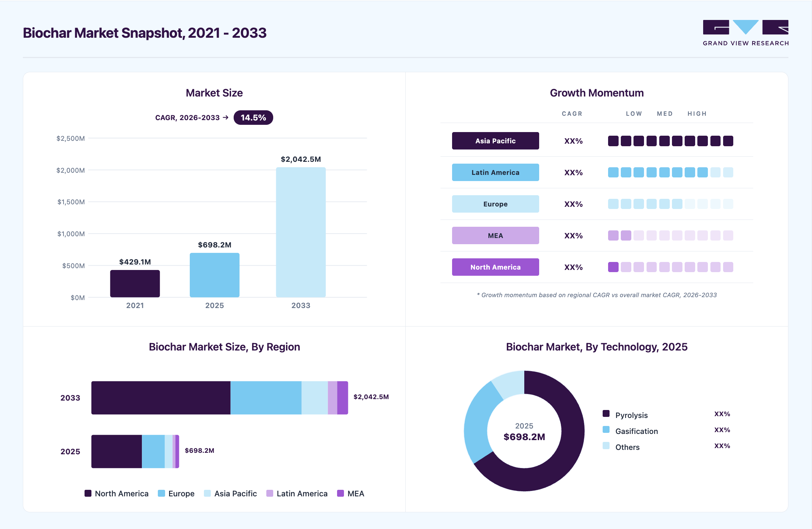Click the Europe region label in Growth Momentum
Viewport: 812px width, 529px height.
click(495, 204)
